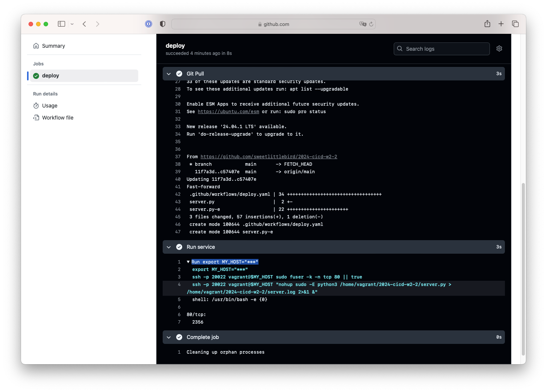Viewport: 547px width, 392px height.
Task: Click the deploy job heading
Action: pos(175,45)
